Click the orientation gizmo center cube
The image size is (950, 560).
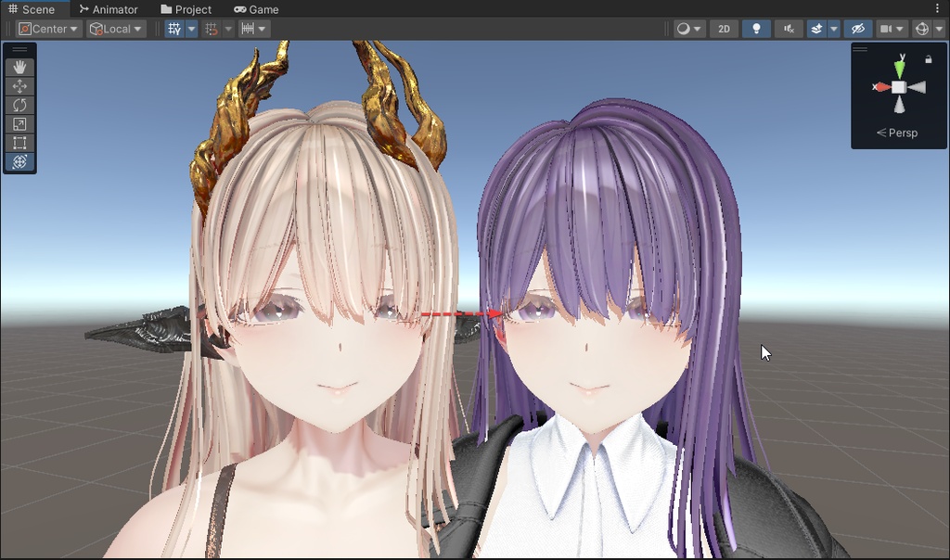click(899, 87)
